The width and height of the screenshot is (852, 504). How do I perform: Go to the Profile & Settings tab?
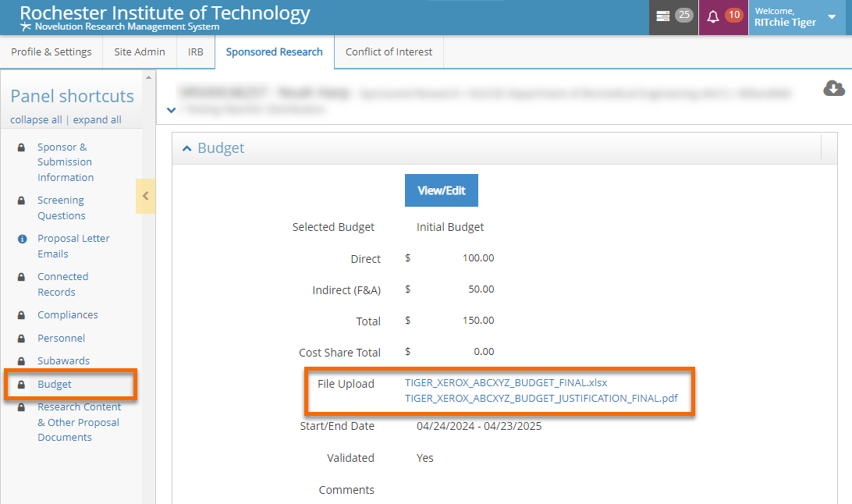[51, 52]
